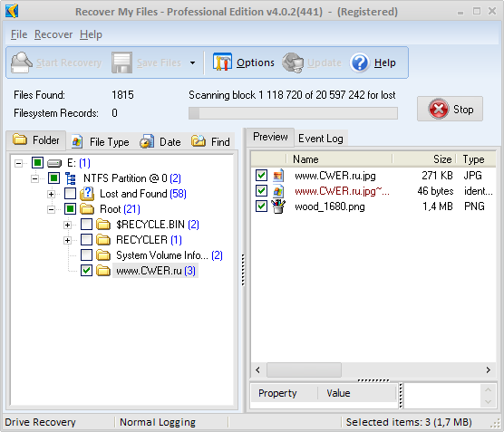Click the E: drive icon in tree
Image resolution: width=504 pixels, height=432 pixels.
click(54, 163)
